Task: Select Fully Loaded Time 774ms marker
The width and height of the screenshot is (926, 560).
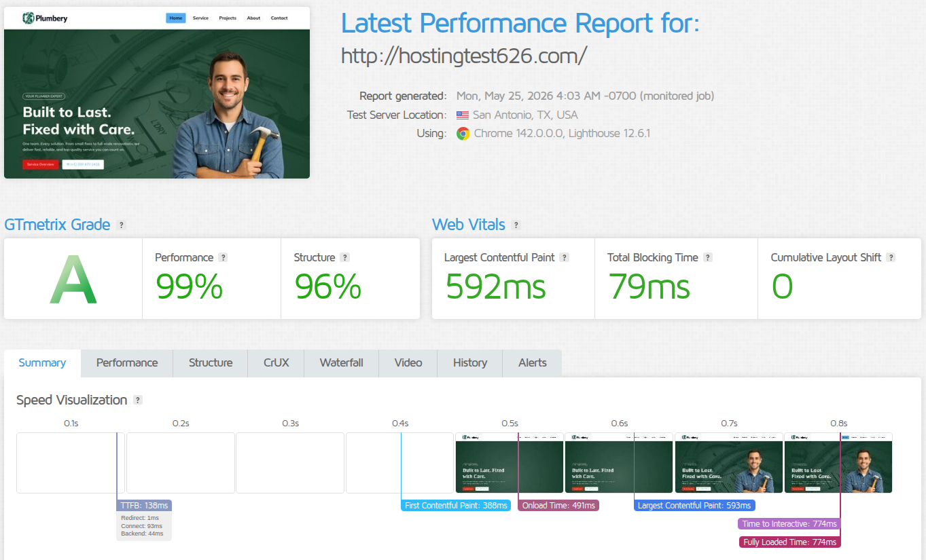Action: point(790,542)
